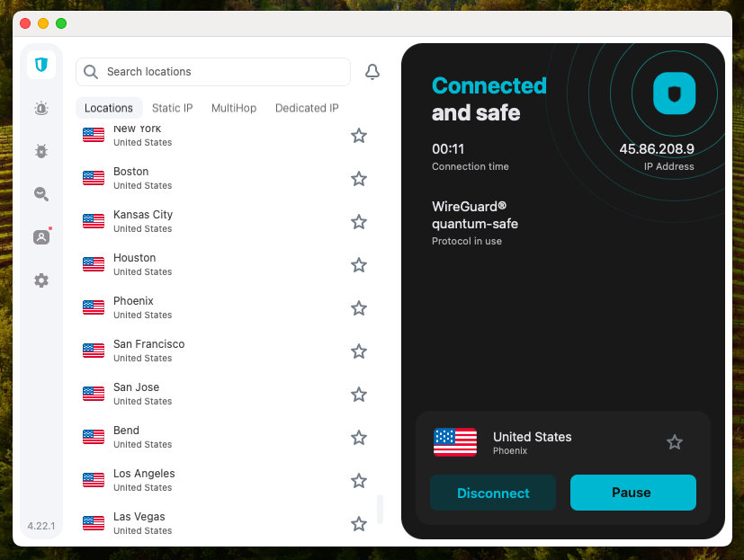Click the version number 4.22.1
This screenshot has height=560, width=744.
41,526
